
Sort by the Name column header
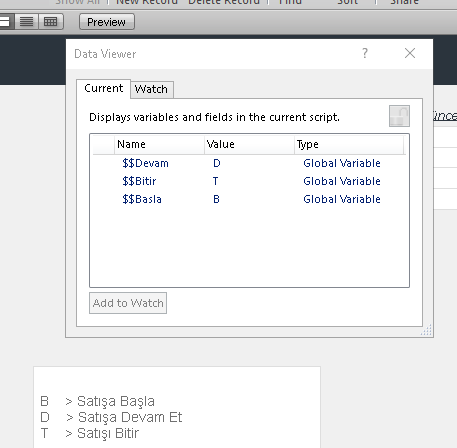click(159, 144)
